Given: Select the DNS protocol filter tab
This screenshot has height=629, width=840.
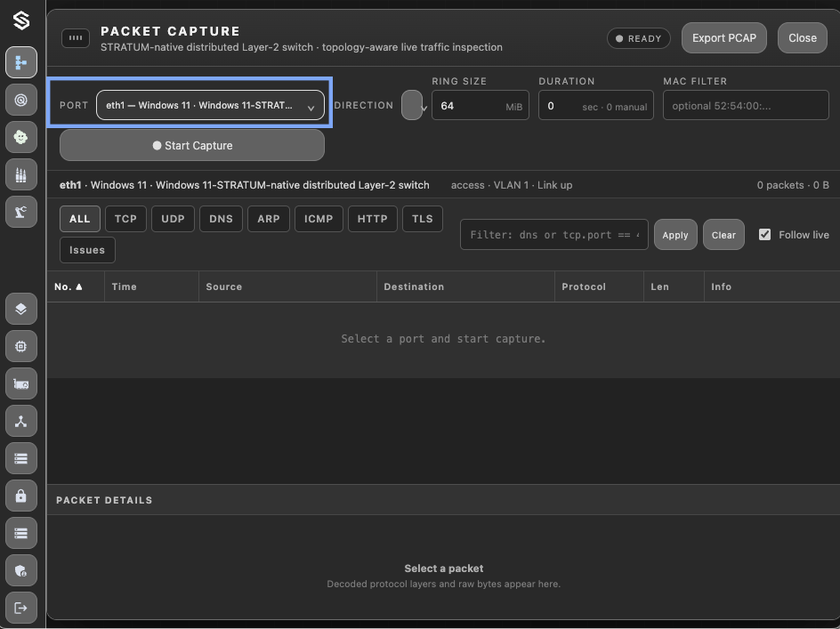Looking at the screenshot, I should (222, 219).
